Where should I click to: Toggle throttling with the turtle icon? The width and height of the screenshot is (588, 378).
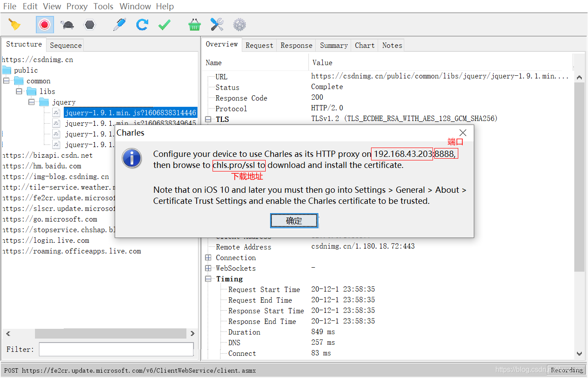point(67,25)
